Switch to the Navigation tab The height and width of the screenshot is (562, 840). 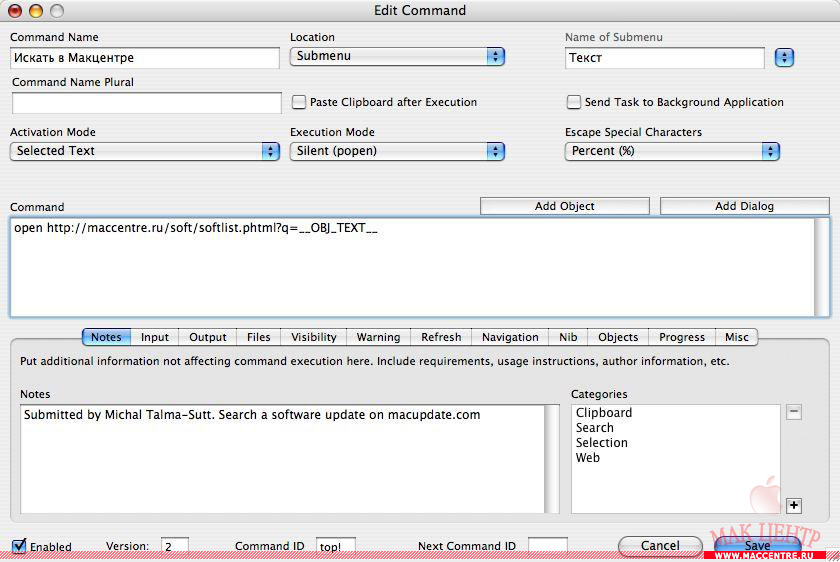click(x=510, y=337)
